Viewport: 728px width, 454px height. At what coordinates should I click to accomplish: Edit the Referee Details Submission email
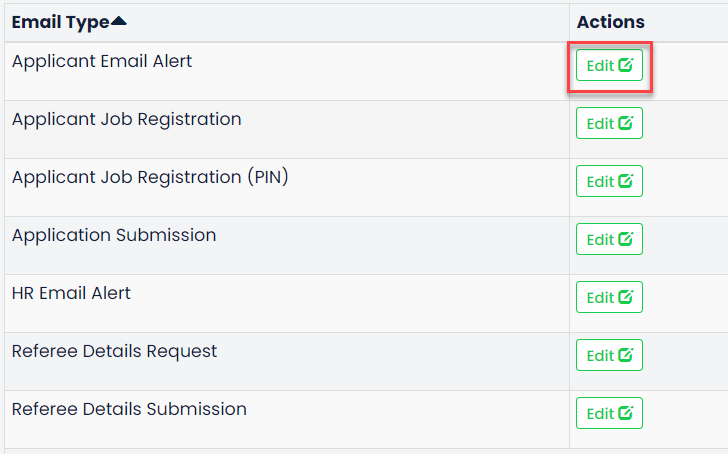[609, 413]
